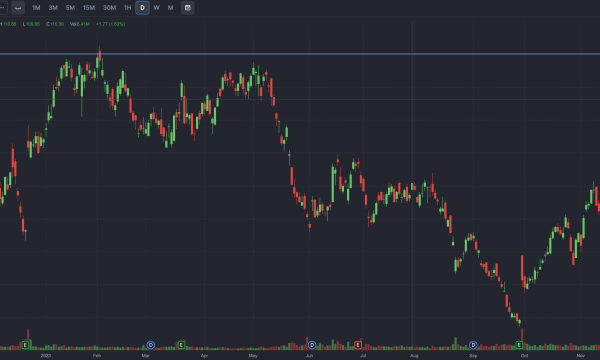Click the measure tool icon beside 1M
600x360 pixels.
pyautogui.click(x=18, y=8)
